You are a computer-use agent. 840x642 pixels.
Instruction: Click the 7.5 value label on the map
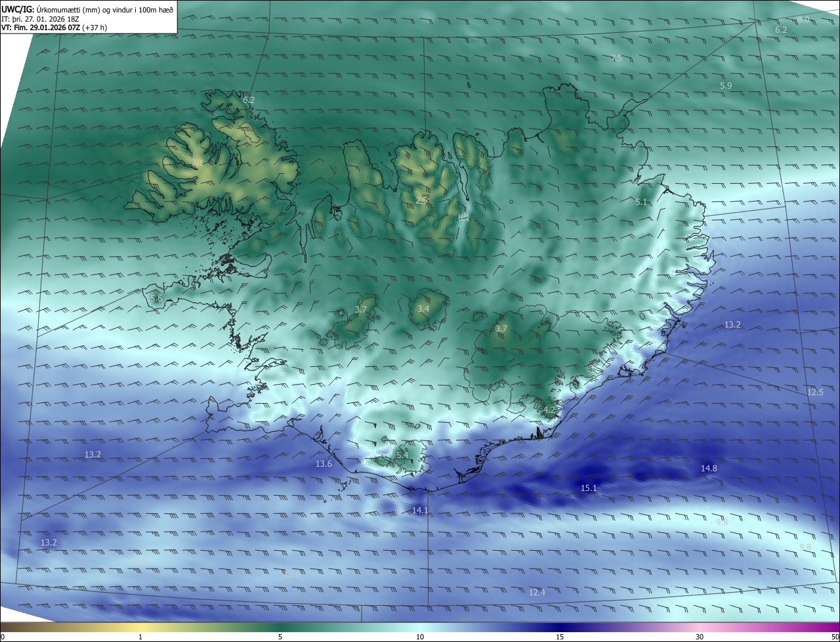(x=616, y=58)
